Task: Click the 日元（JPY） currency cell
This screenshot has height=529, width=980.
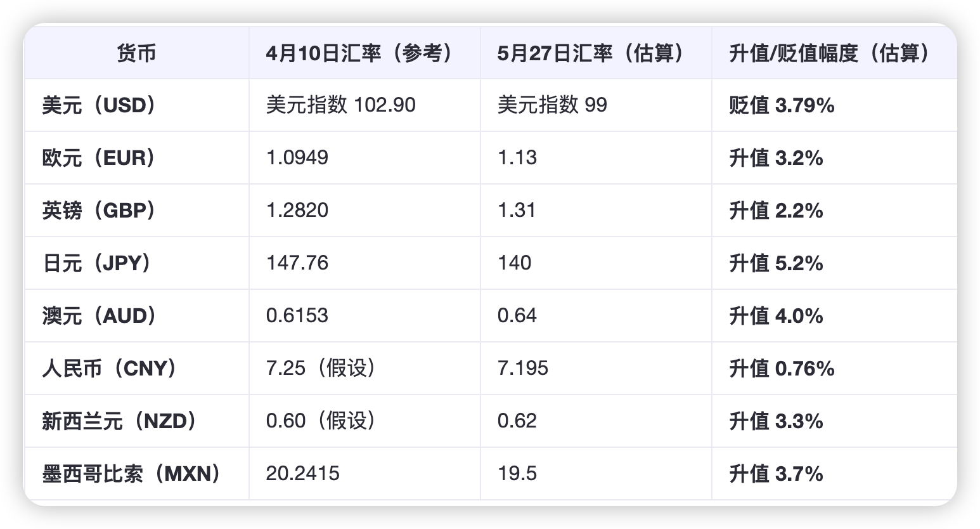Action: 98,263
